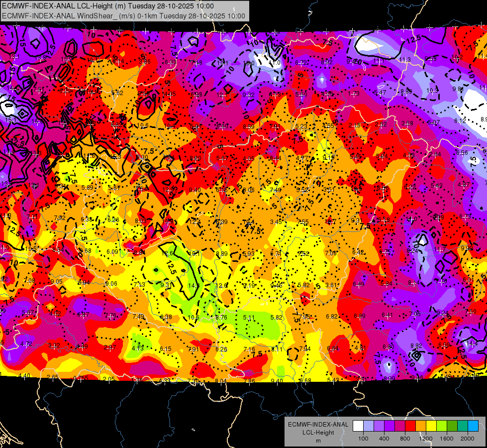
Task: Click the grid value '8.24' on the map
Action: 412,251
